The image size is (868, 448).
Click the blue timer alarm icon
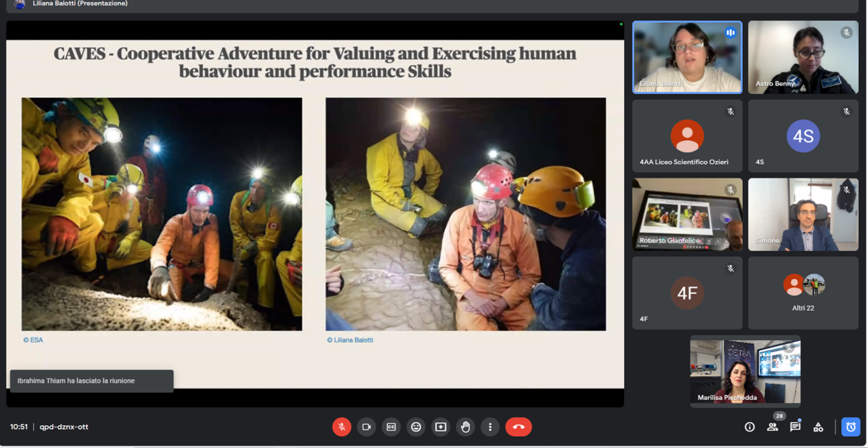pyautogui.click(x=851, y=427)
